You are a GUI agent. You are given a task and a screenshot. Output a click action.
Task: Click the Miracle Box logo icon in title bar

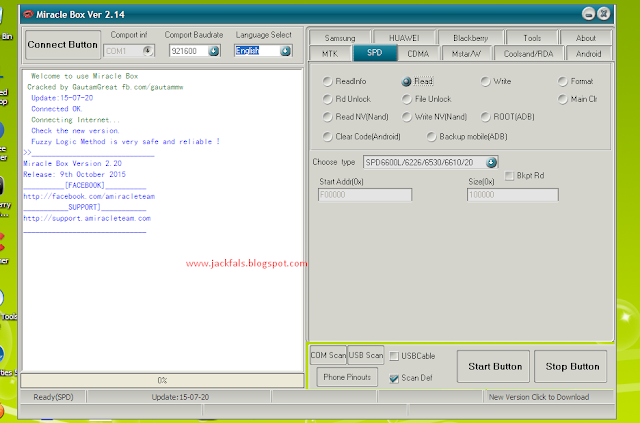(x=28, y=14)
